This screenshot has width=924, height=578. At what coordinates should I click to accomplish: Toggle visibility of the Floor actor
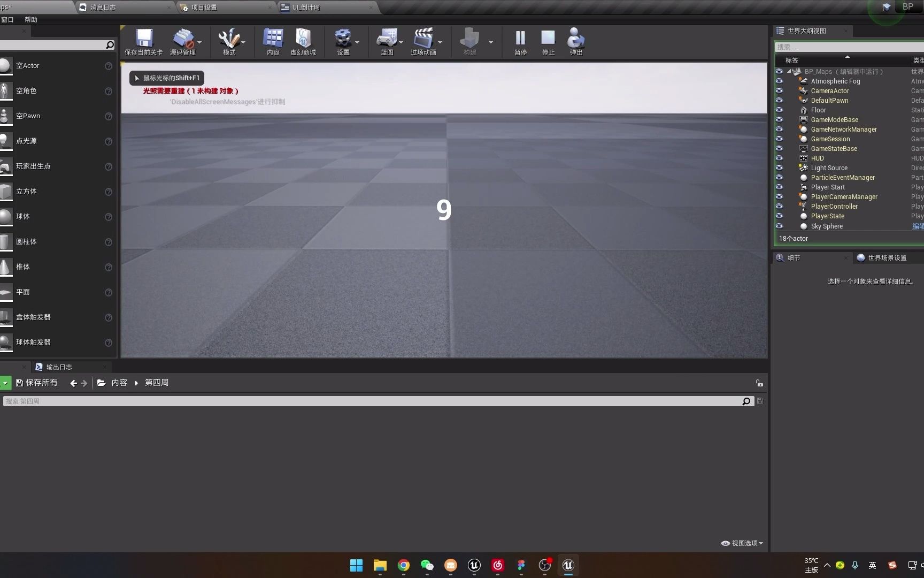(x=779, y=110)
